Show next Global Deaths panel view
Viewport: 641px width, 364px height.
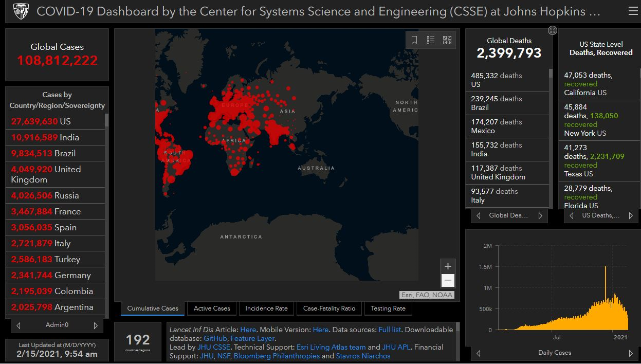(x=540, y=216)
